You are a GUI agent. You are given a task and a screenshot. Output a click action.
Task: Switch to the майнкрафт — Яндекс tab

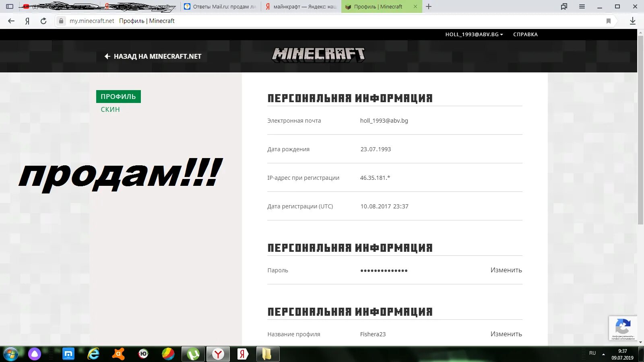(x=301, y=6)
